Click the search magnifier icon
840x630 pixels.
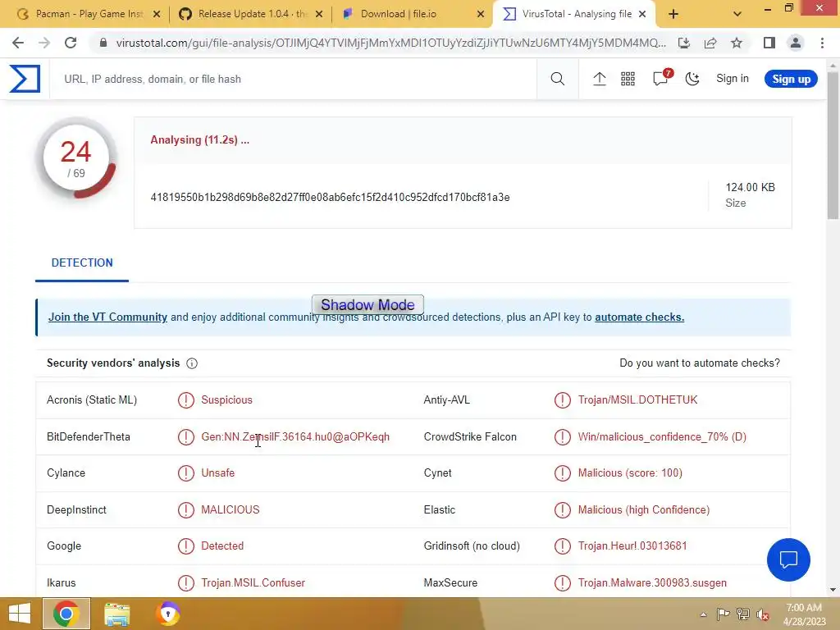[557, 79]
